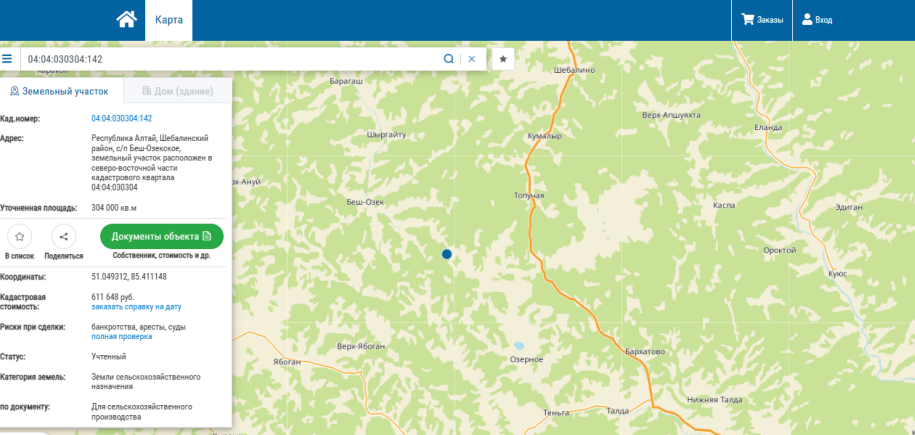
Task: Clear the search field with the X icon
Action: click(472, 58)
